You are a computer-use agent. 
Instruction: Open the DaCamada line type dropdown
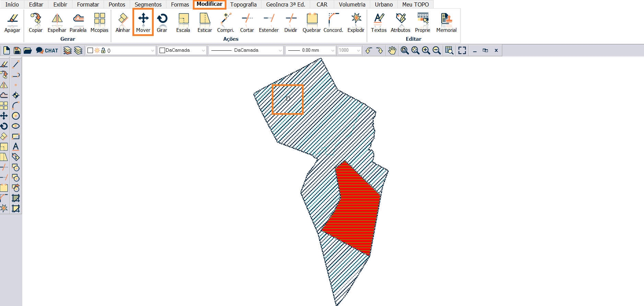[280, 50]
